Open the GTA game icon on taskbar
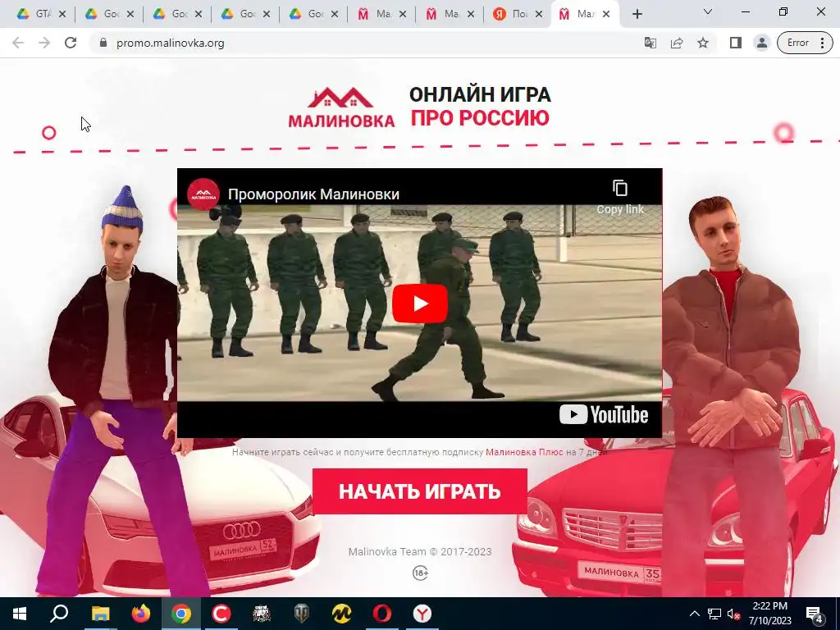Viewport: 840px width, 630px height. click(x=262, y=614)
